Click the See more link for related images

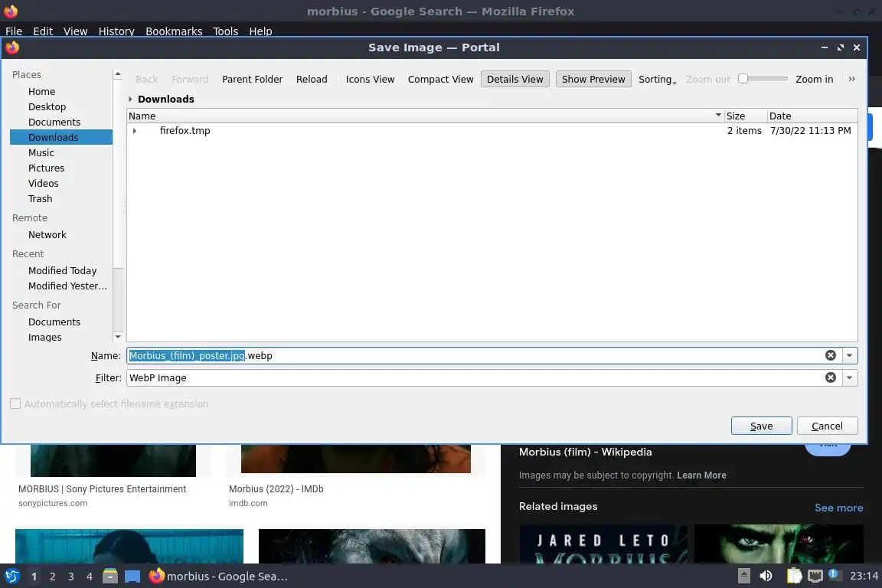click(838, 508)
